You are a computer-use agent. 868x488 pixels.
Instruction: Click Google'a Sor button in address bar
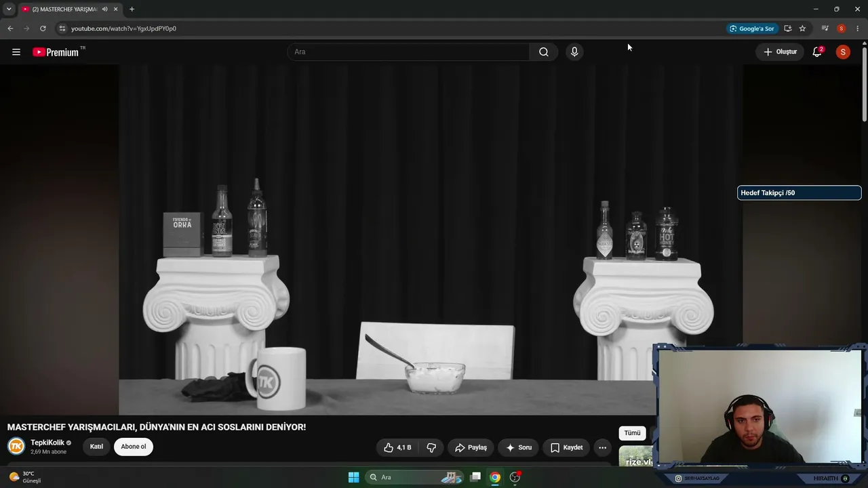[751, 28]
